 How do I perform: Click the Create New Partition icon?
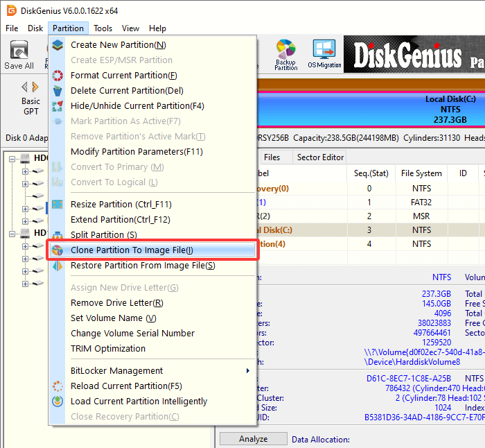pyautogui.click(x=58, y=45)
